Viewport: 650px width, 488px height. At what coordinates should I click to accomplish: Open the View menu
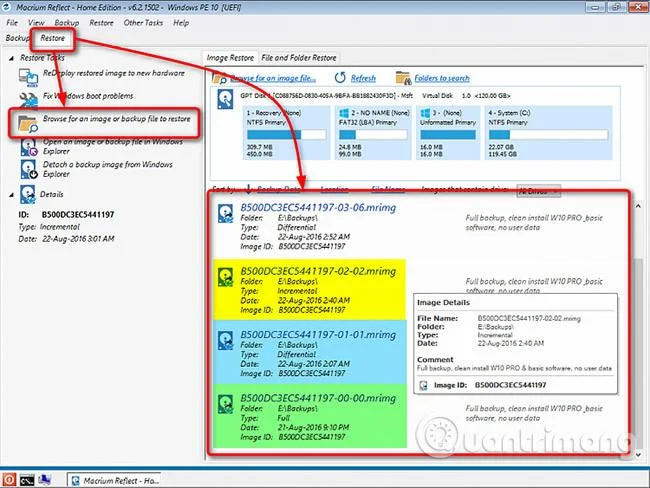[36, 23]
